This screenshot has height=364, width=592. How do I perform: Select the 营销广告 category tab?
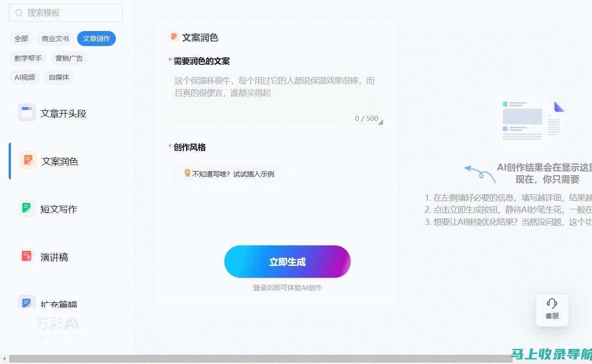tap(69, 58)
